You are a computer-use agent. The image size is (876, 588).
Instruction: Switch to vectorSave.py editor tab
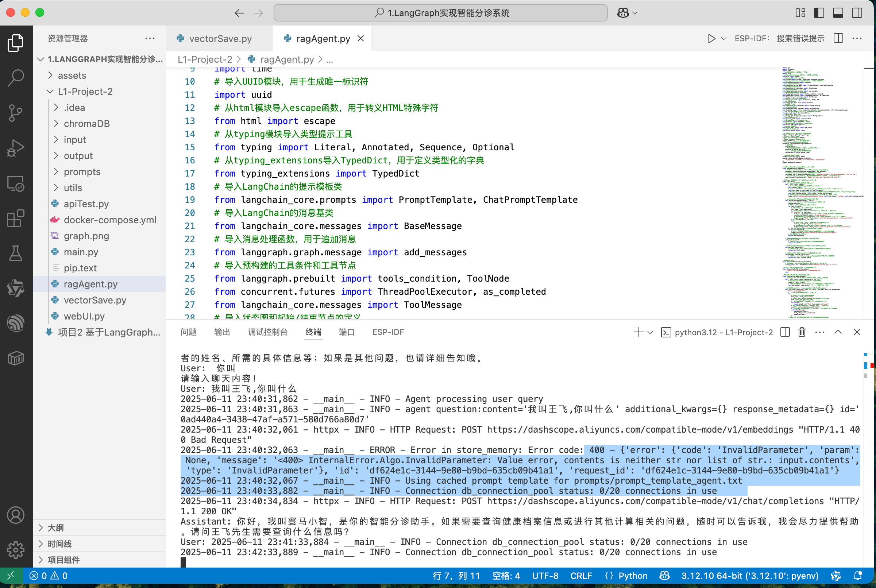(220, 39)
